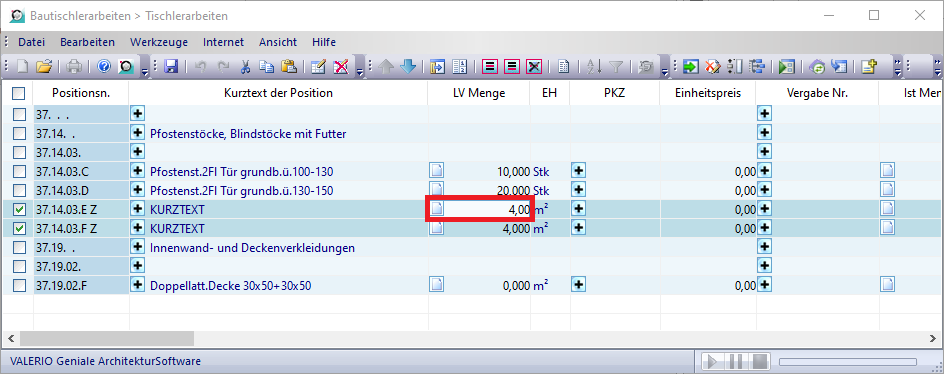Open the Datei menu
This screenshot has height=374, width=944.
tap(31, 42)
